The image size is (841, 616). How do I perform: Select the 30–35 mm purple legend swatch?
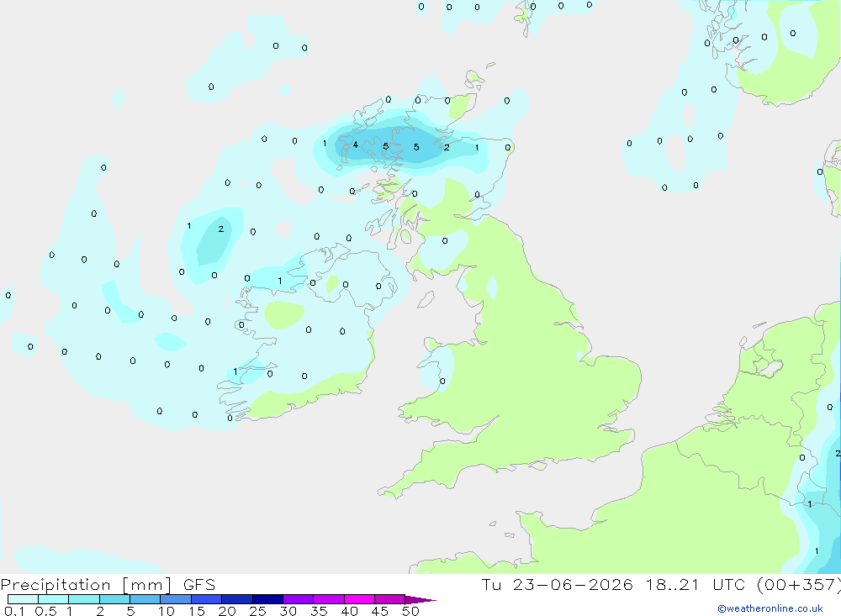299,599
